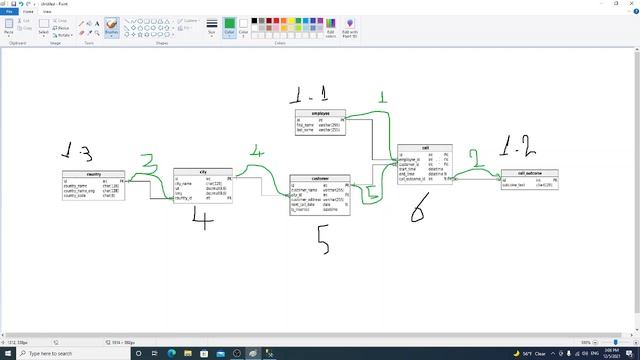Image resolution: width=640 pixels, height=360 pixels.
Task: Zoom in with the plus button
Action: 635,342
